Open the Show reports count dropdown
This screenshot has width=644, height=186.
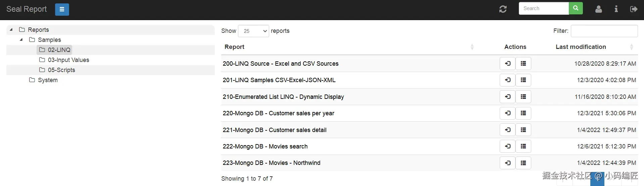point(253,31)
